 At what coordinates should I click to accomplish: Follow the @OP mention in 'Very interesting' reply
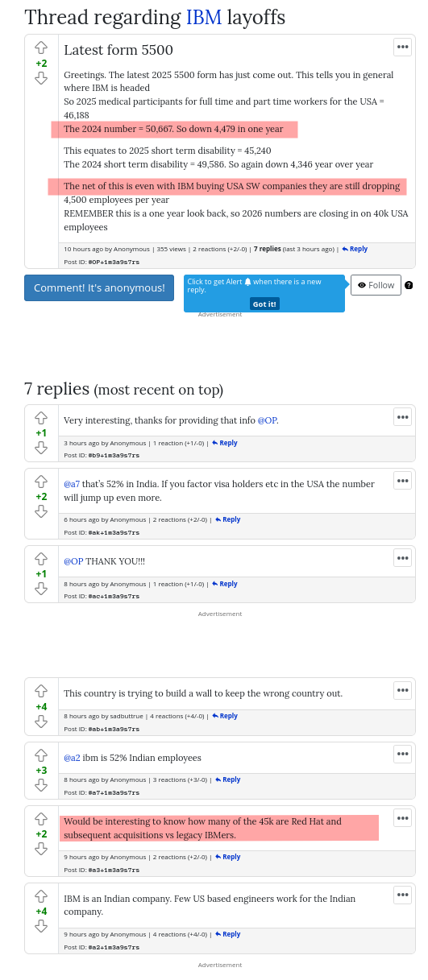[267, 420]
